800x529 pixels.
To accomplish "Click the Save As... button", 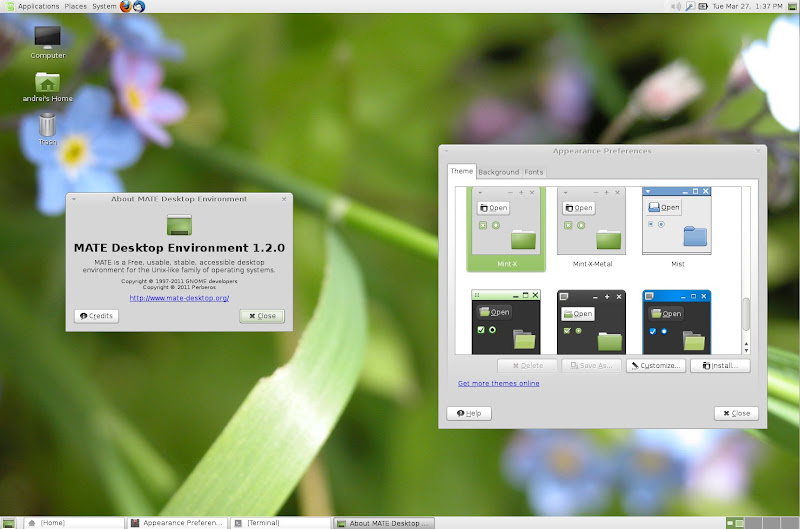I will (592, 366).
